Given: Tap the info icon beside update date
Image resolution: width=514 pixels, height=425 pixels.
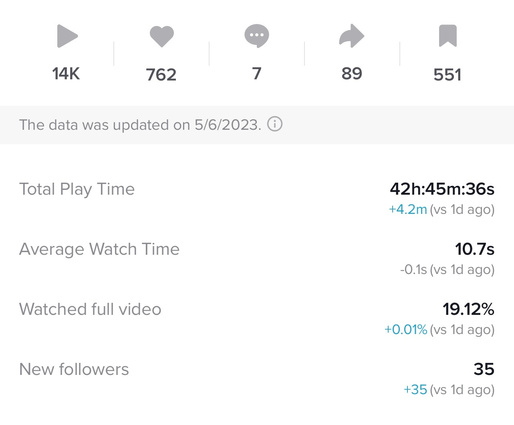Looking at the screenshot, I should (275, 124).
